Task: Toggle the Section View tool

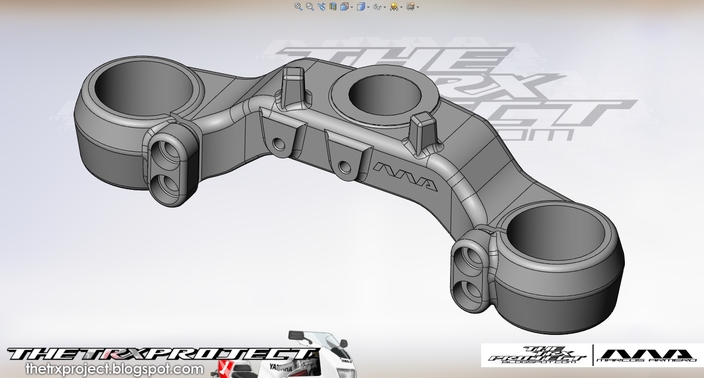Action: pos(333,6)
